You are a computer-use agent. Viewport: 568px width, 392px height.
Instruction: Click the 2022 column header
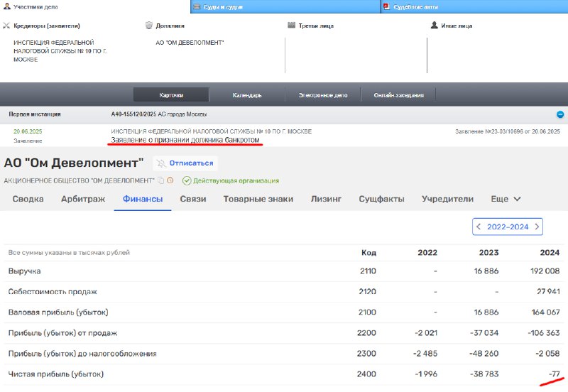pos(427,253)
